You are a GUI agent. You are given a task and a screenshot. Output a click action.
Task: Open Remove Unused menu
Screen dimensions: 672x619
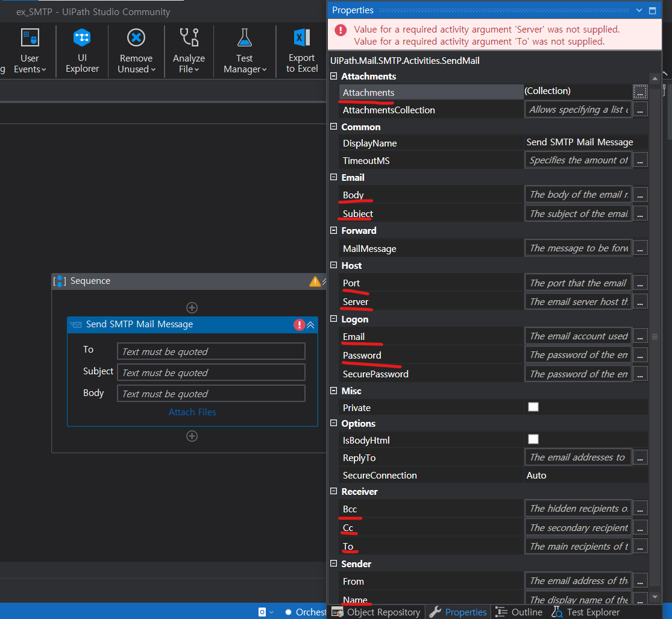coord(136,51)
